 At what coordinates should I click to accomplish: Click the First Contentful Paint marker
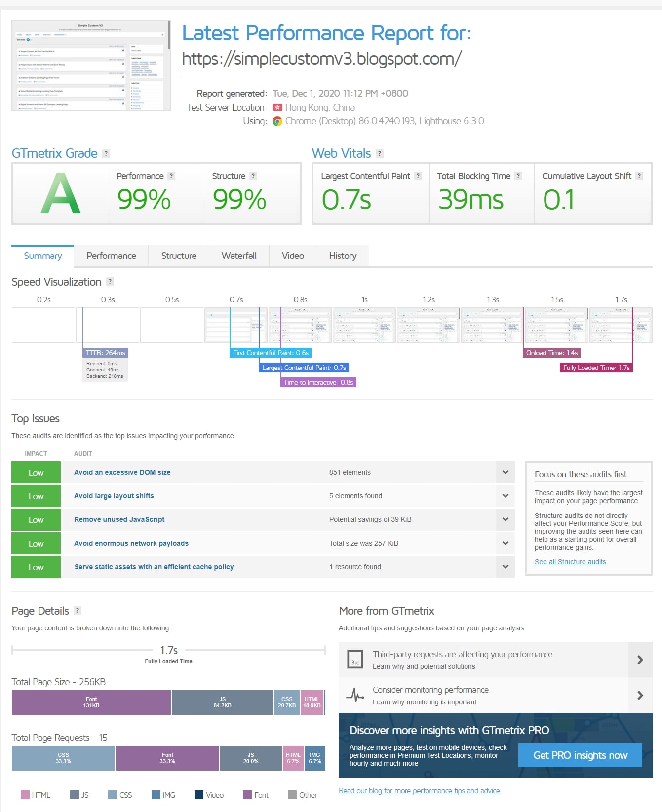click(271, 353)
